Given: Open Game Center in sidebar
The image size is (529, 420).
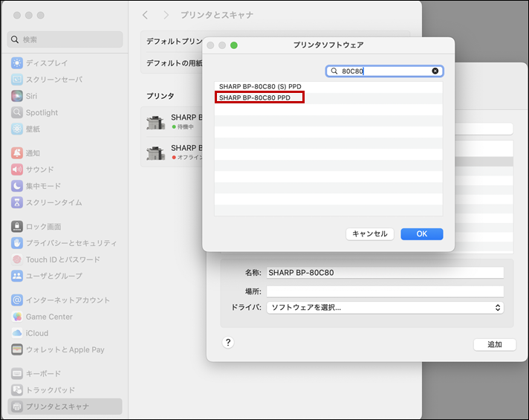Looking at the screenshot, I should pyautogui.click(x=42, y=317).
